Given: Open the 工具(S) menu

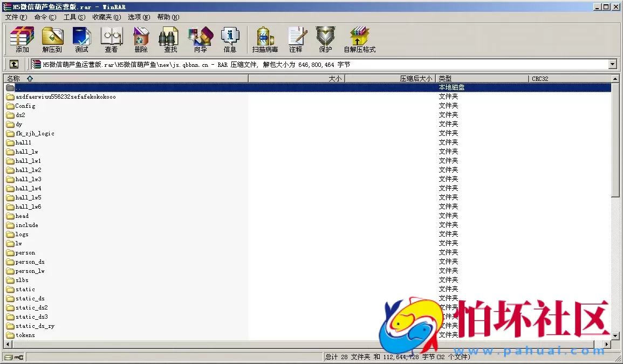Looking at the screenshot, I should point(74,17).
